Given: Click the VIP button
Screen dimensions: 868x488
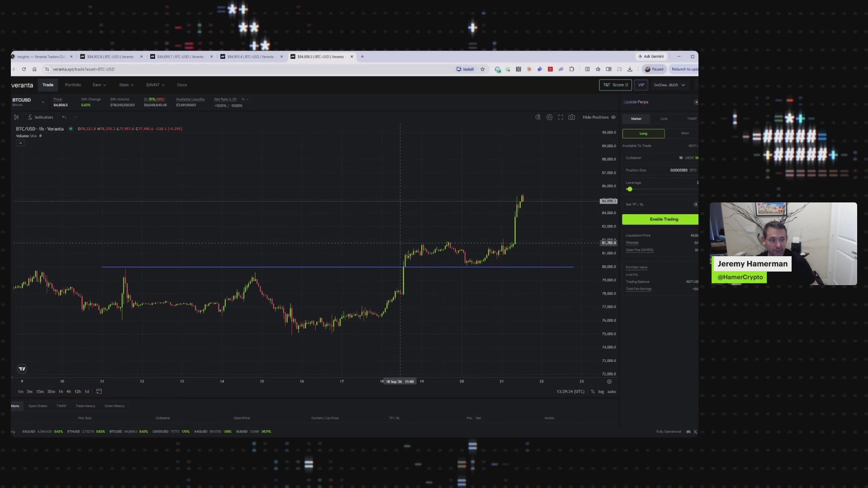Looking at the screenshot, I should [641, 85].
